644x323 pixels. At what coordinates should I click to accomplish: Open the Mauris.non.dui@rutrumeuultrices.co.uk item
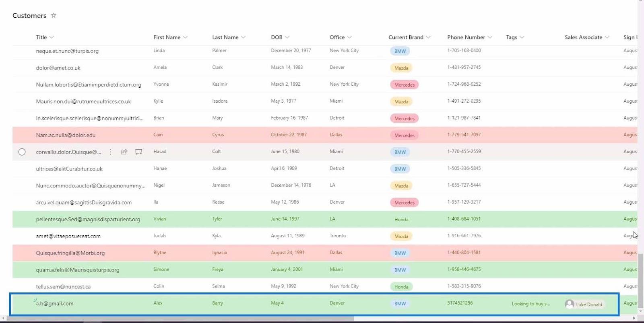click(83, 101)
